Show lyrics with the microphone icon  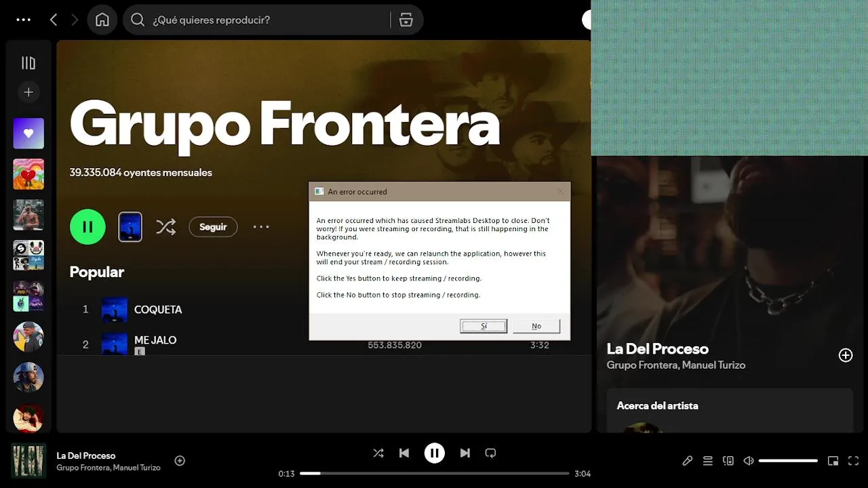688,461
